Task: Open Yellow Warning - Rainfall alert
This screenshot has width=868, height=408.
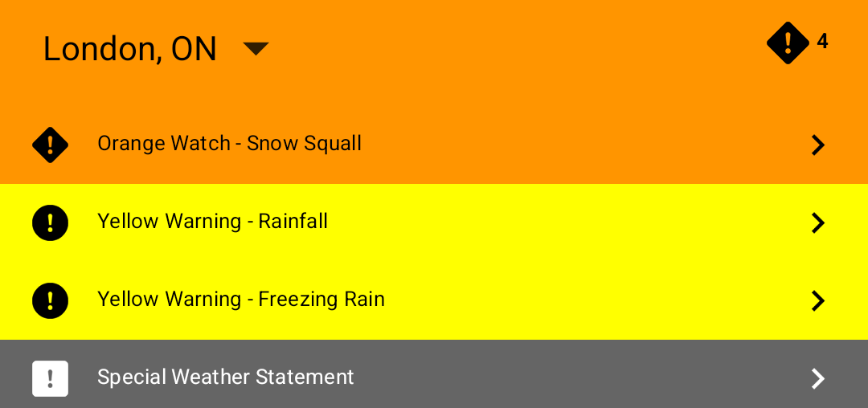Action: tap(212, 222)
